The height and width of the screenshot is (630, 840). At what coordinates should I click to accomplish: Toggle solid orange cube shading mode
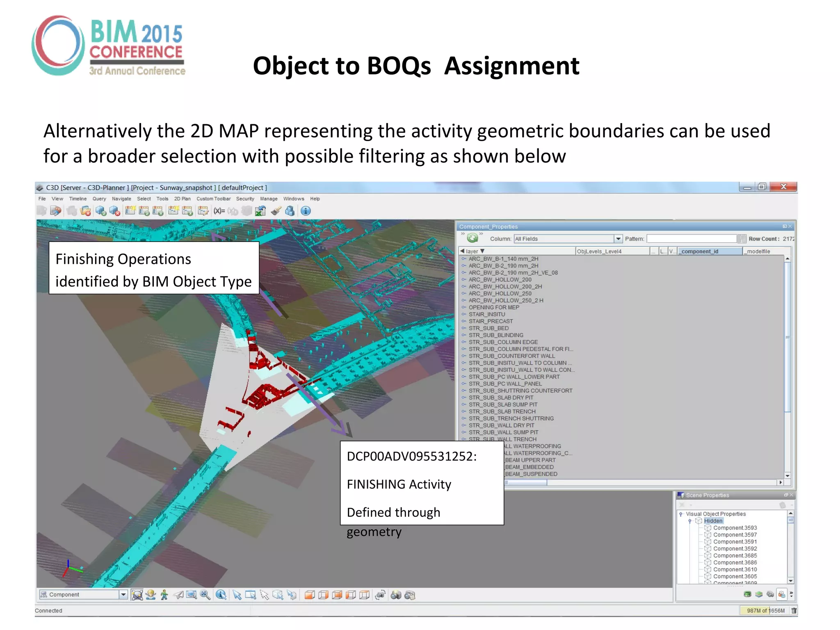(x=310, y=595)
